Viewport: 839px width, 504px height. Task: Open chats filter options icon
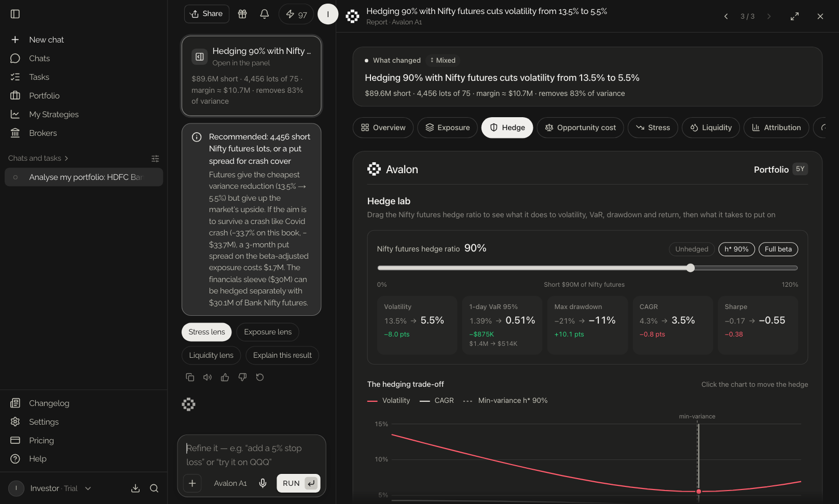(x=155, y=159)
